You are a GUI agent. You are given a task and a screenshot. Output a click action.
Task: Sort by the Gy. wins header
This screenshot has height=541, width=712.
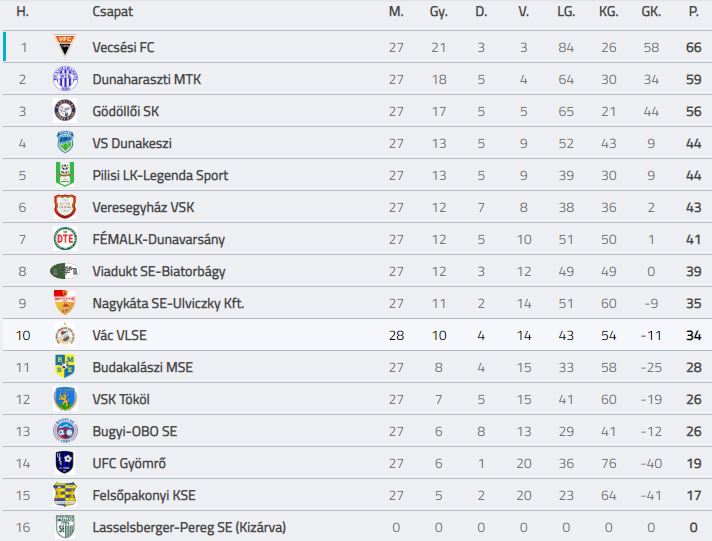[438, 11]
